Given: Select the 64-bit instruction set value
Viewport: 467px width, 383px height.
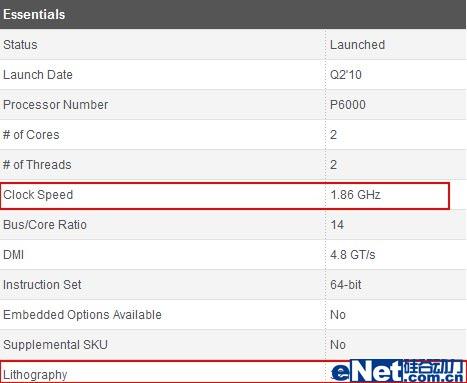Looking at the screenshot, I should click(346, 285).
